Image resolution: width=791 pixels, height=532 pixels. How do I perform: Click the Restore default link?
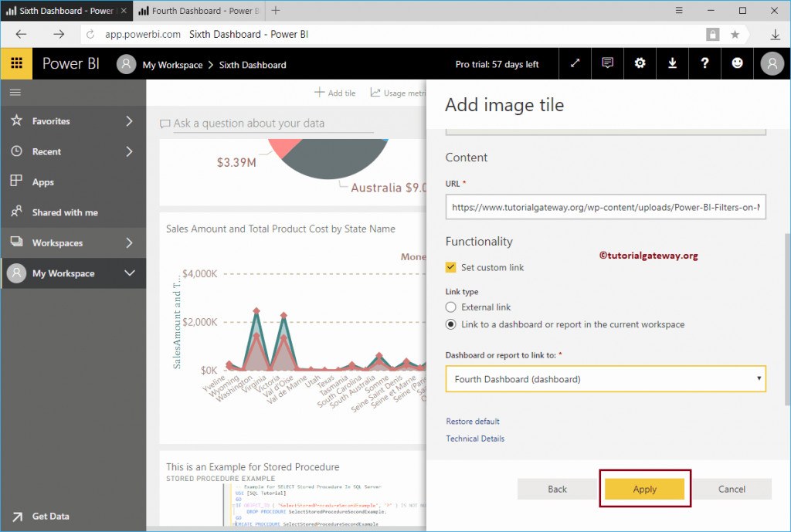(x=472, y=421)
